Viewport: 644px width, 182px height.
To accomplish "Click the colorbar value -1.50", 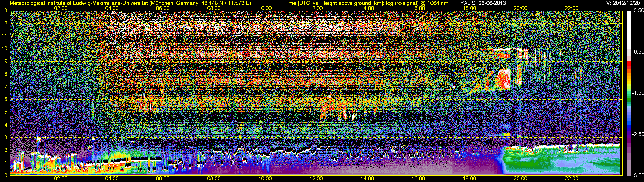I will point(638,93).
